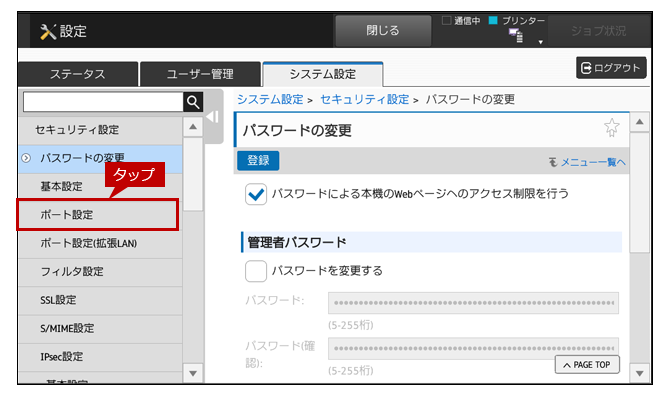Click the search magnifier icon
This screenshot has width=670, height=396.
click(x=193, y=102)
